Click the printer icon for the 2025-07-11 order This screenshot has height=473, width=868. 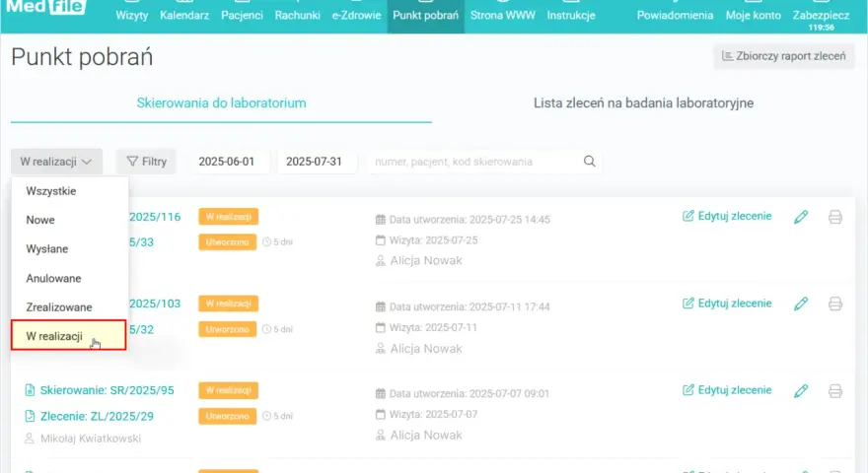pyautogui.click(x=835, y=304)
